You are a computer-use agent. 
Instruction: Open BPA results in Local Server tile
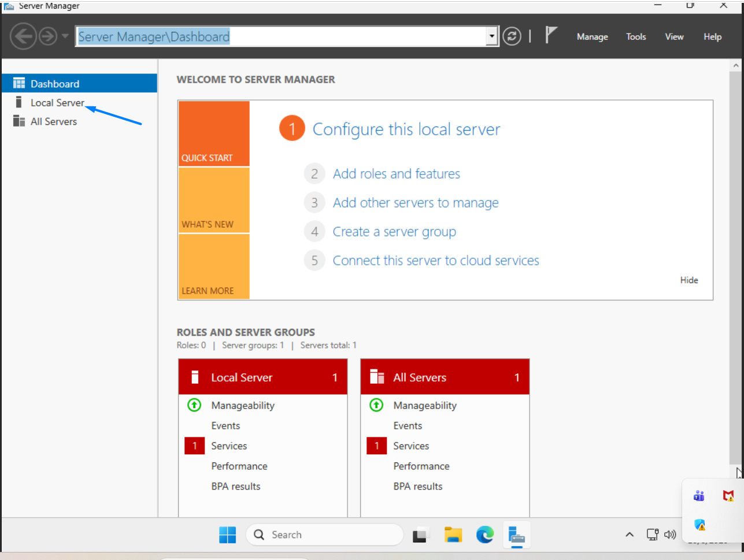pyautogui.click(x=236, y=486)
